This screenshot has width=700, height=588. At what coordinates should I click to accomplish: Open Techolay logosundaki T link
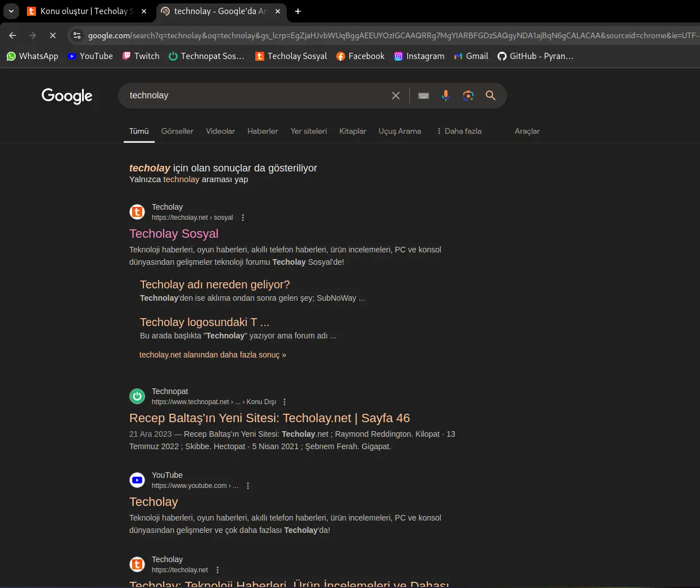click(x=205, y=322)
